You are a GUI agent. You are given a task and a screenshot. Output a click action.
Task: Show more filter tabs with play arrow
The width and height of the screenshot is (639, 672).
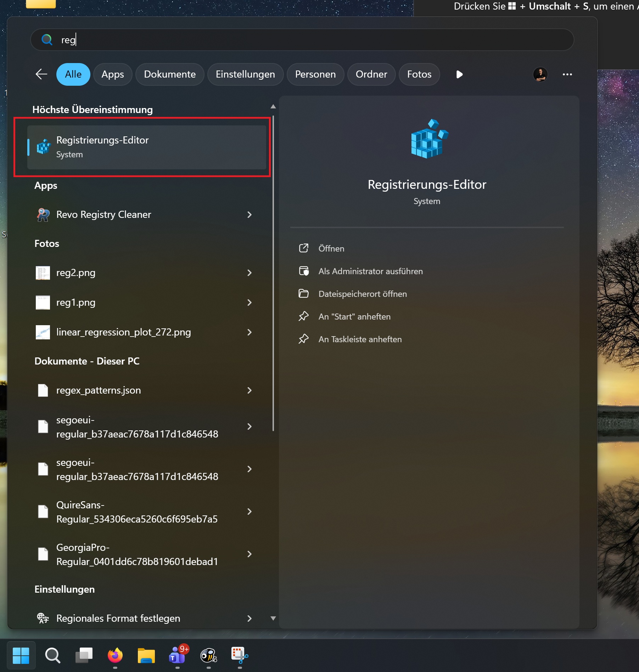coord(459,74)
